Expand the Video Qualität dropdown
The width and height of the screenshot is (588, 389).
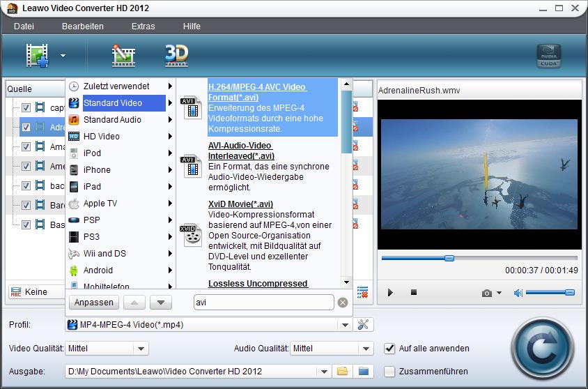[x=141, y=348]
